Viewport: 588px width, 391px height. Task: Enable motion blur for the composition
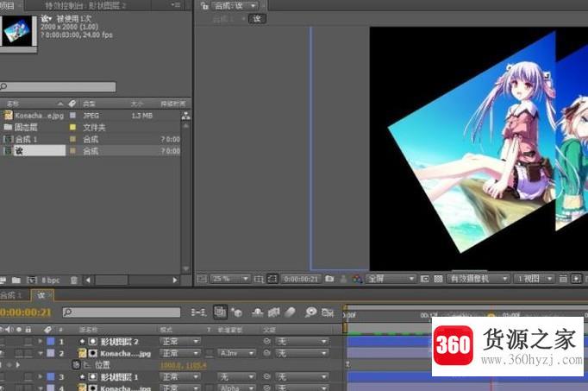point(290,312)
